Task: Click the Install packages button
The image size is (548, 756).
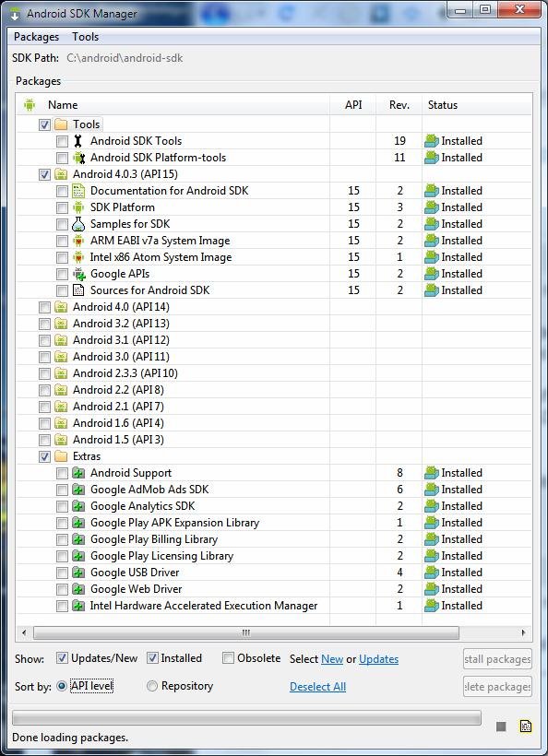Action: pos(497,658)
